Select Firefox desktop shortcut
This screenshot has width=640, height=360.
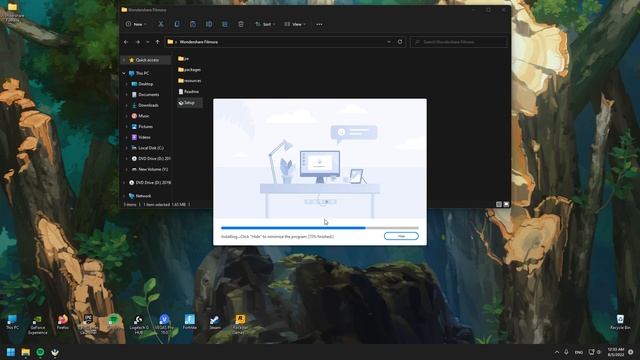[63, 322]
